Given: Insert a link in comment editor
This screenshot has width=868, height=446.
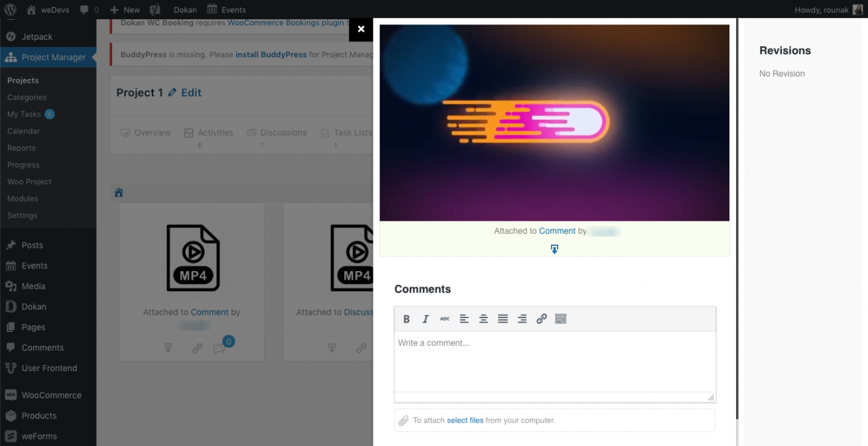Looking at the screenshot, I should (x=541, y=319).
